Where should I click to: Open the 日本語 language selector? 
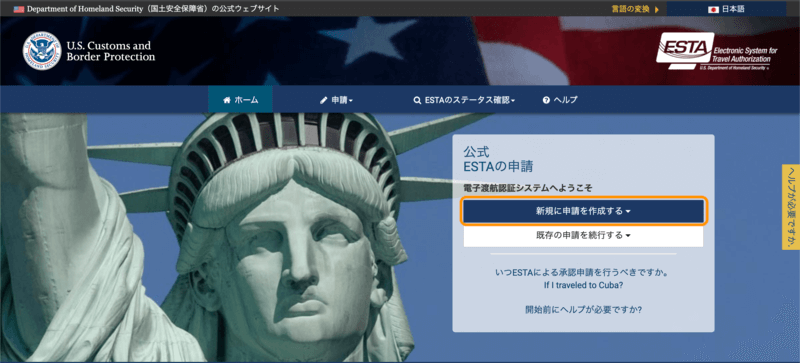726,9
